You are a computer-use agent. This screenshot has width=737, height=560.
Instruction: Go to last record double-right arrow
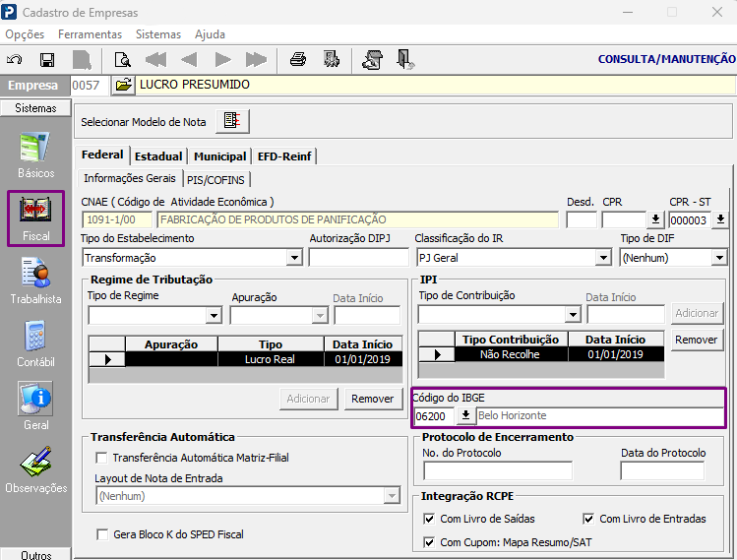click(x=256, y=60)
